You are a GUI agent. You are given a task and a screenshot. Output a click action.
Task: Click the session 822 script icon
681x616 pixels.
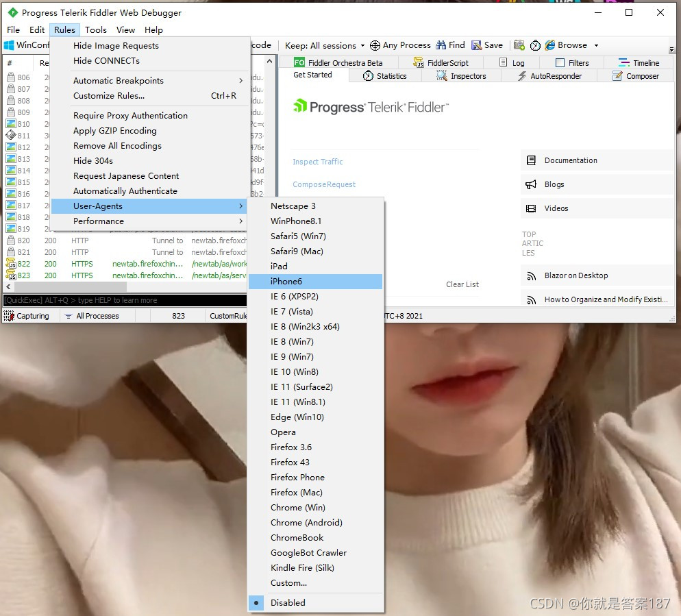[x=10, y=263]
